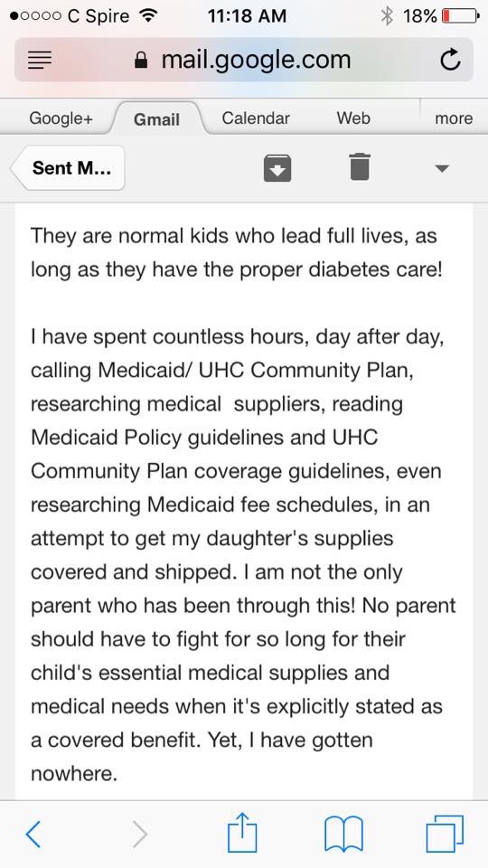488x868 pixels.
Task: Delete the email using trash icon
Action: (360, 166)
